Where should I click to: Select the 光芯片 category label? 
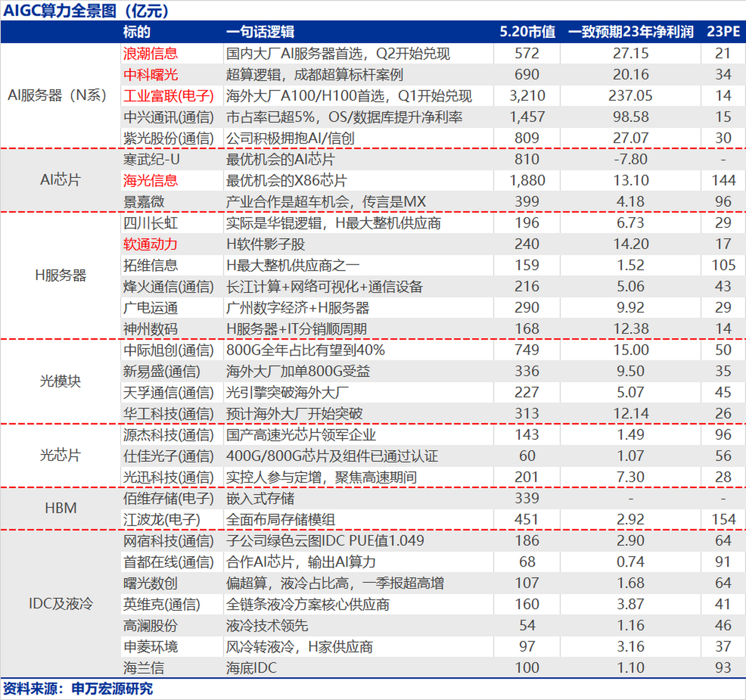tap(60, 456)
